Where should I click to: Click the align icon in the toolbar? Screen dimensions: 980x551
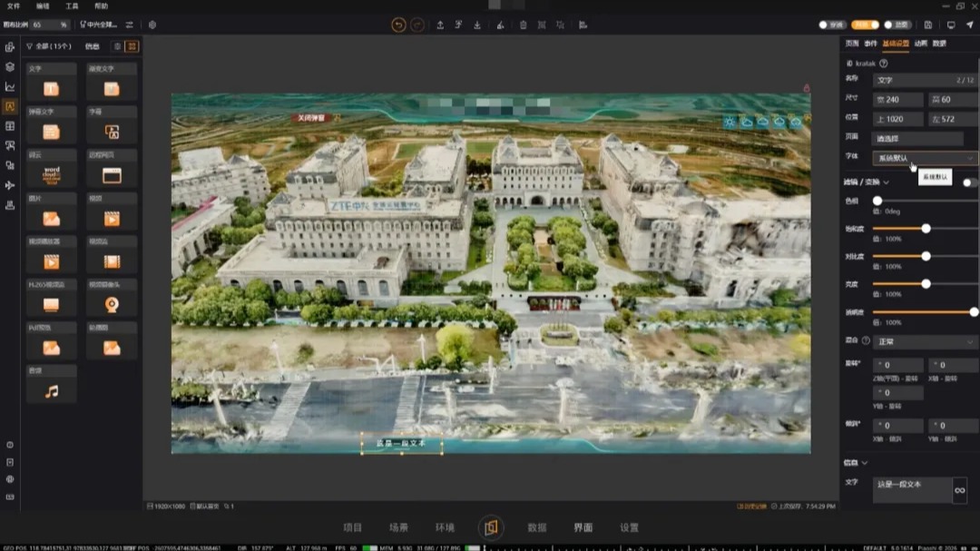pos(583,25)
